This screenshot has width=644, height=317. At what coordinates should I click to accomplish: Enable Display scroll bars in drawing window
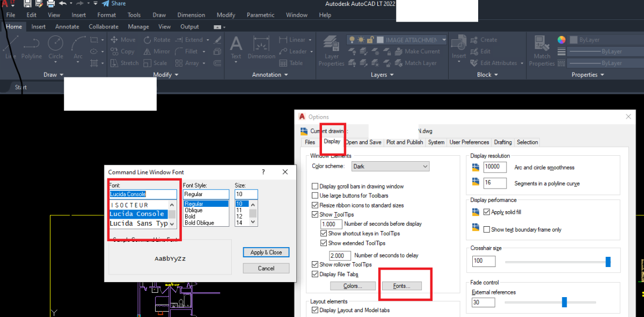coord(315,186)
